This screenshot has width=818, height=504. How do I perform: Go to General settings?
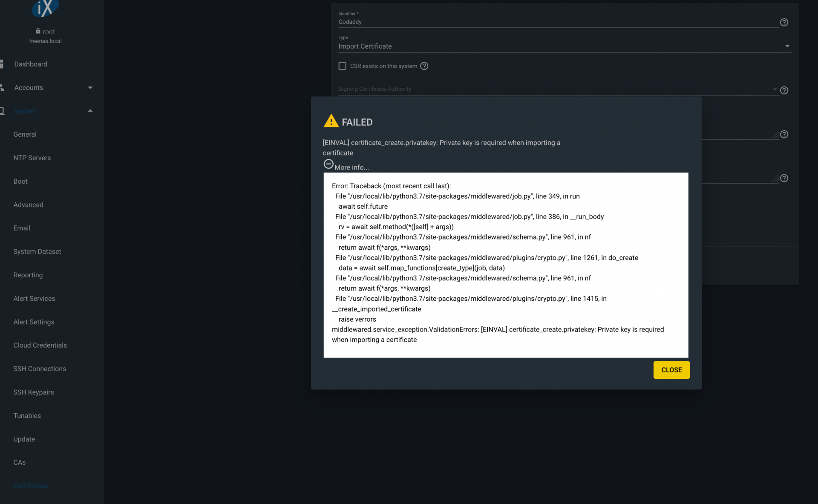tap(25, 134)
